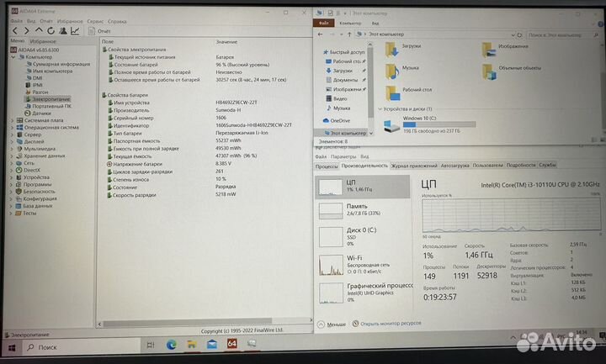Expand the Дисплей tree node
This screenshot has height=364, width=606.
point(11,142)
